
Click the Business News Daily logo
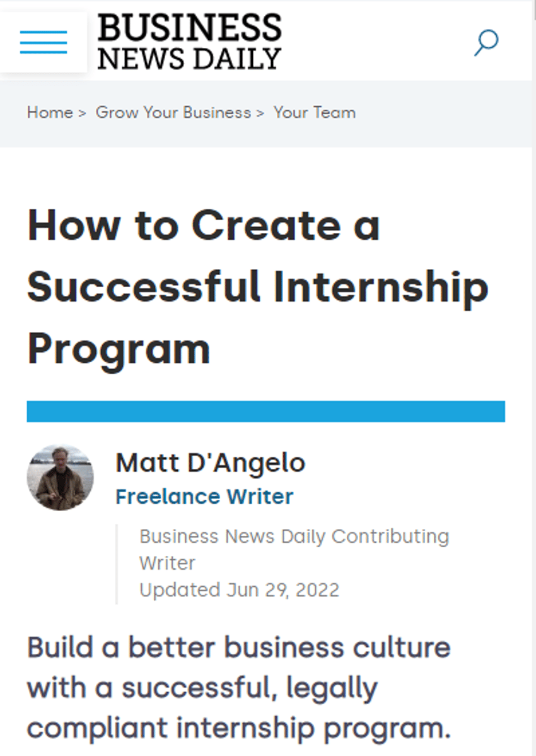[189, 41]
